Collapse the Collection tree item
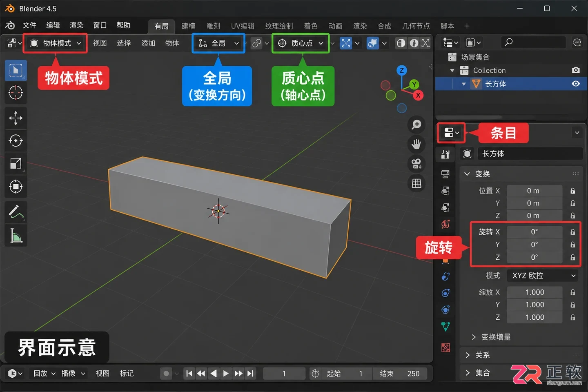Viewport: 588px width, 392px height. pos(452,70)
